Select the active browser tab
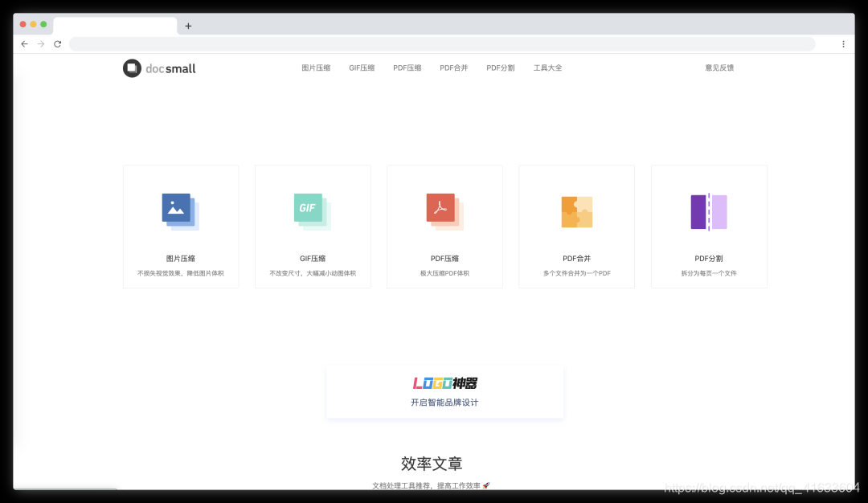 coord(115,26)
